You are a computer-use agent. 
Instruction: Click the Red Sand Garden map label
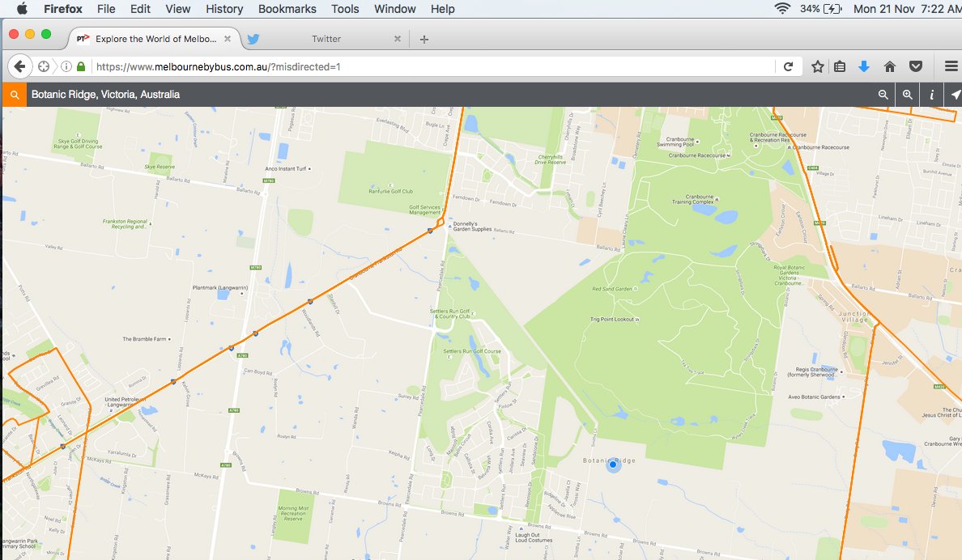611,288
